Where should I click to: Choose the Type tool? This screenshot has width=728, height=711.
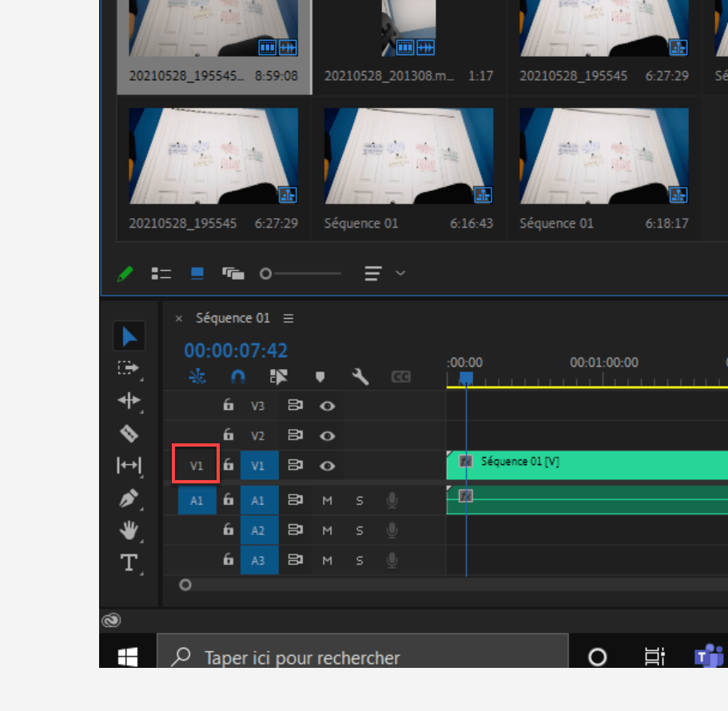pyautogui.click(x=129, y=562)
